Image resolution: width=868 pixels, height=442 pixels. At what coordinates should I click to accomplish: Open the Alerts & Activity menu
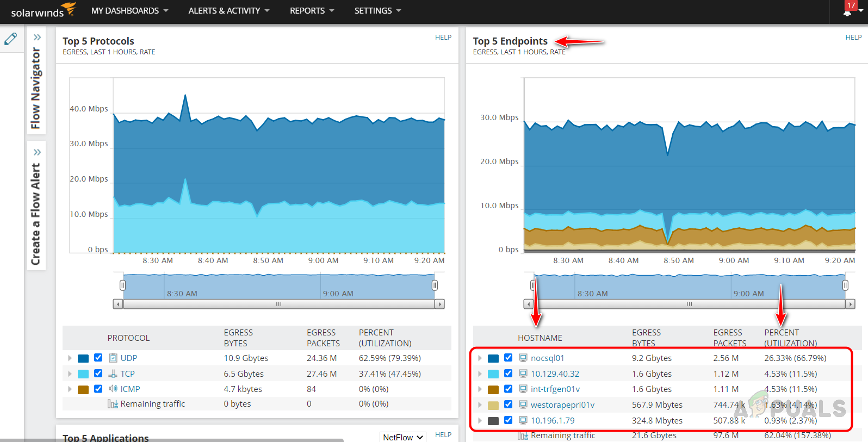[229, 10]
